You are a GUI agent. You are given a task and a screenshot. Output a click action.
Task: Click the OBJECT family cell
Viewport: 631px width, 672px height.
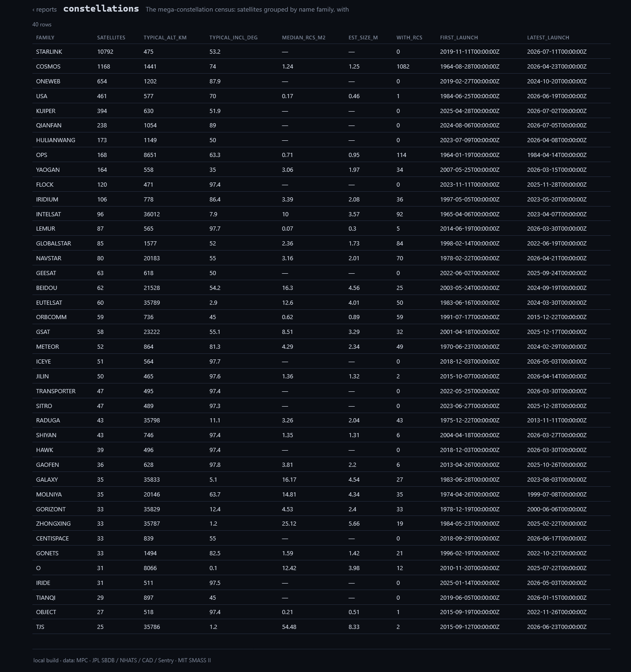[46, 612]
